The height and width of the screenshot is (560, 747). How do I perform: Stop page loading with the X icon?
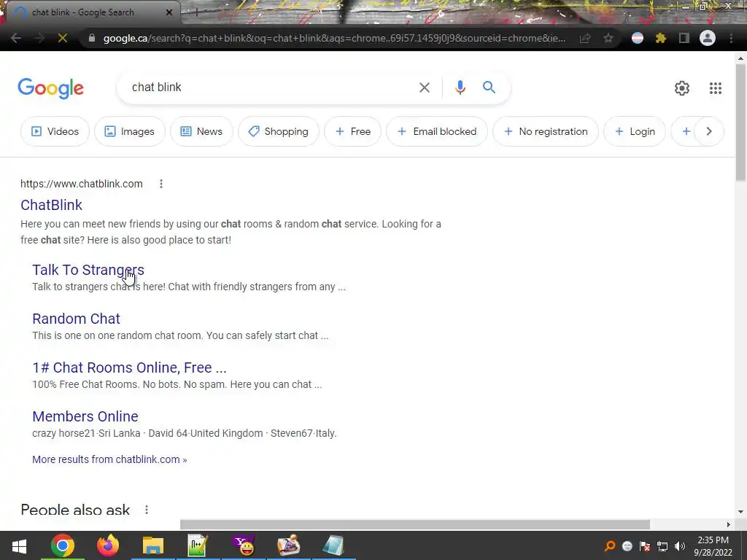(x=63, y=38)
